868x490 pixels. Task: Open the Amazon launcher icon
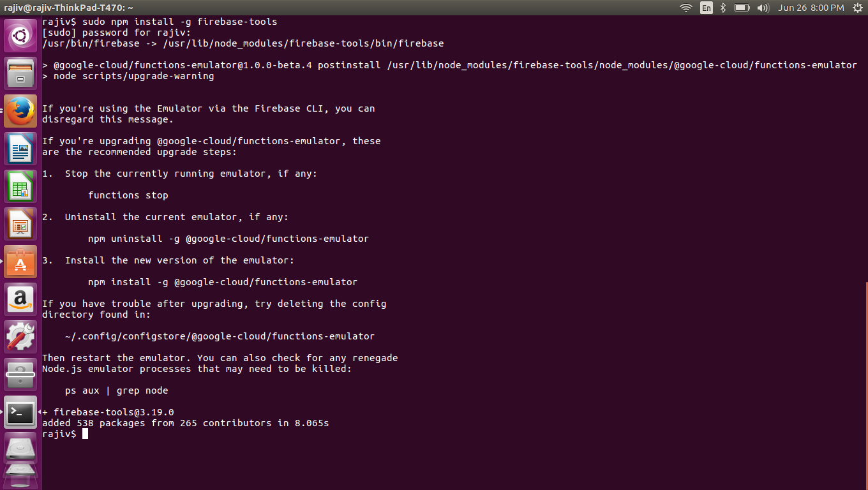point(20,299)
